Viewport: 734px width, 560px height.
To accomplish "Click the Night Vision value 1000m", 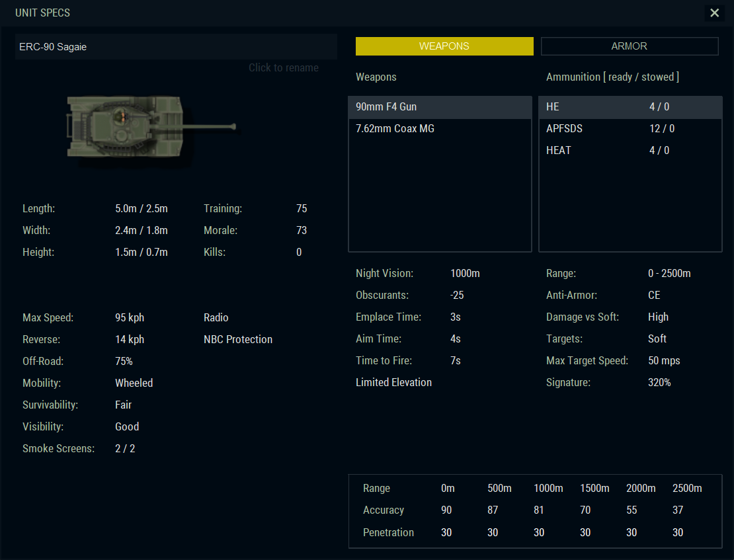I will pos(465,274).
